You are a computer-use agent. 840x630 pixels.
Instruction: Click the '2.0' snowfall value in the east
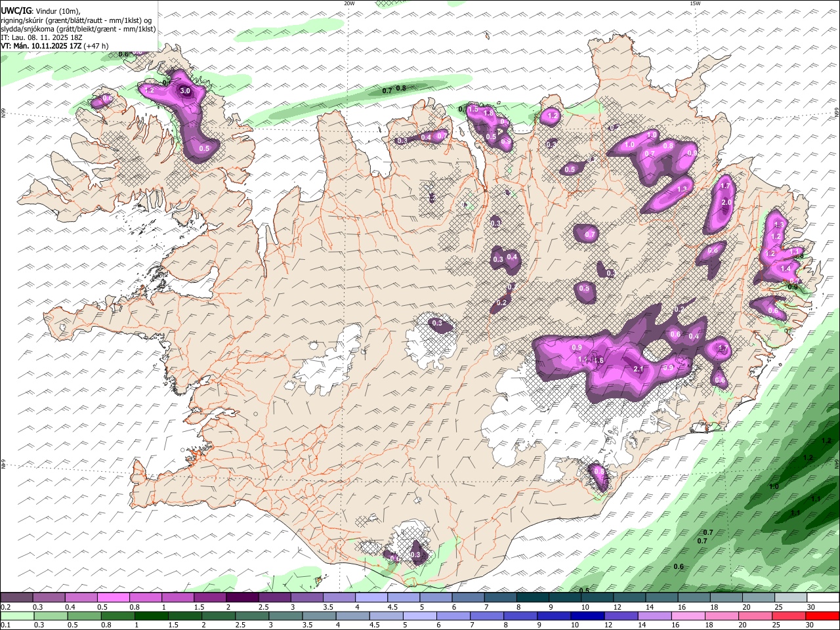point(726,203)
